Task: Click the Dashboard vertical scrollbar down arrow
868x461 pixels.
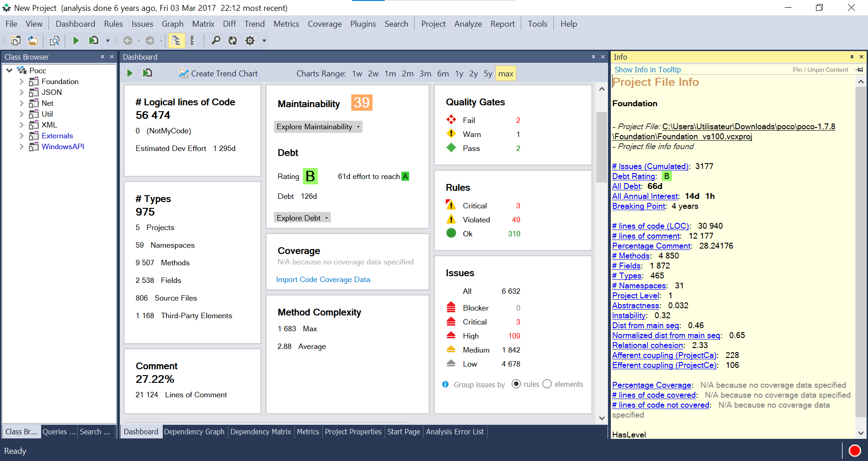Action: [602, 418]
